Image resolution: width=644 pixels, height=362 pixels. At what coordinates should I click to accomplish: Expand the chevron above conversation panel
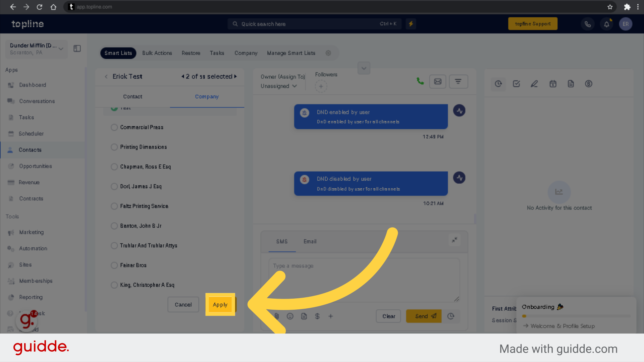(x=364, y=68)
